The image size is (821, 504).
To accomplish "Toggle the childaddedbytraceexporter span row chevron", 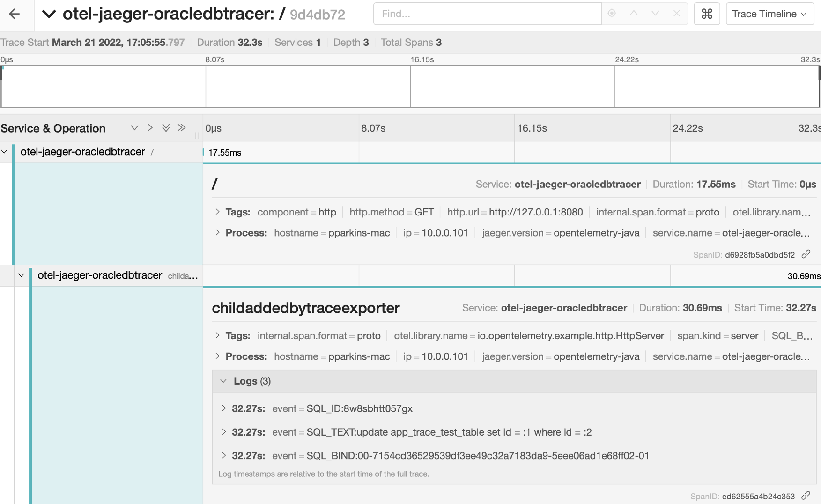I will point(21,275).
